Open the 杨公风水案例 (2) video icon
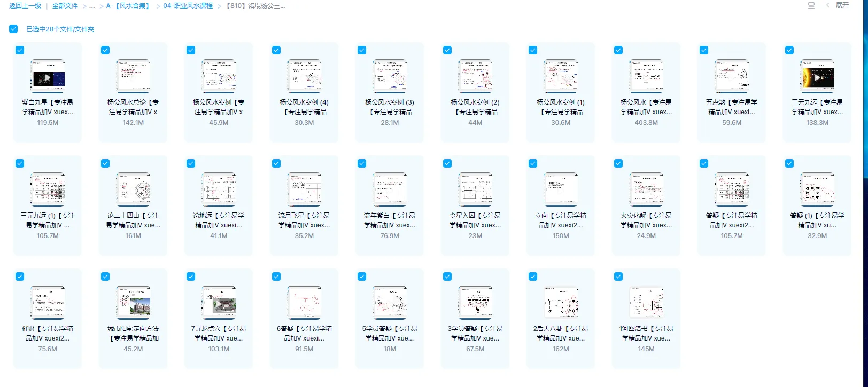Image resolution: width=868 pixels, height=387 pixels. click(475, 77)
